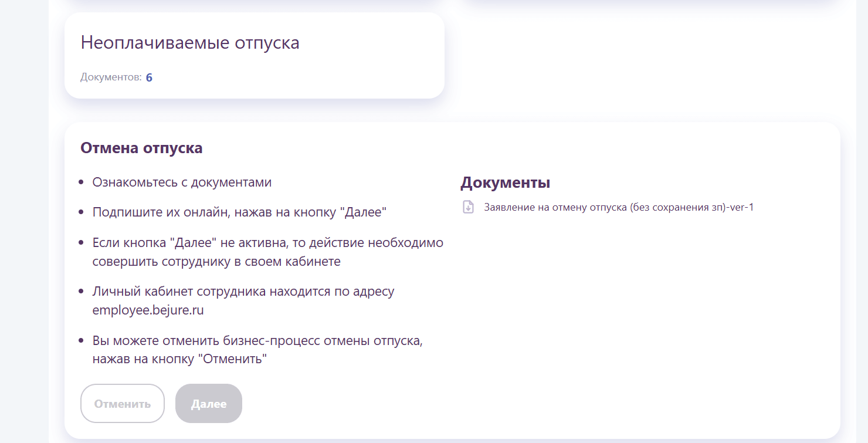Click the document count number 6
Viewport: 868px width, 443px height.
(149, 77)
